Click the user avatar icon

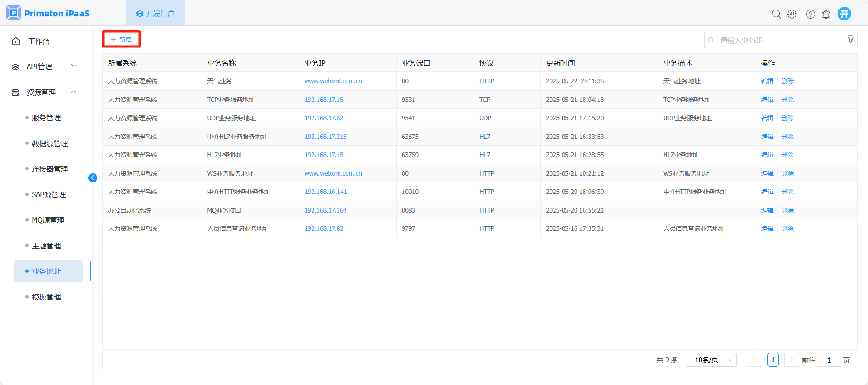pos(844,14)
